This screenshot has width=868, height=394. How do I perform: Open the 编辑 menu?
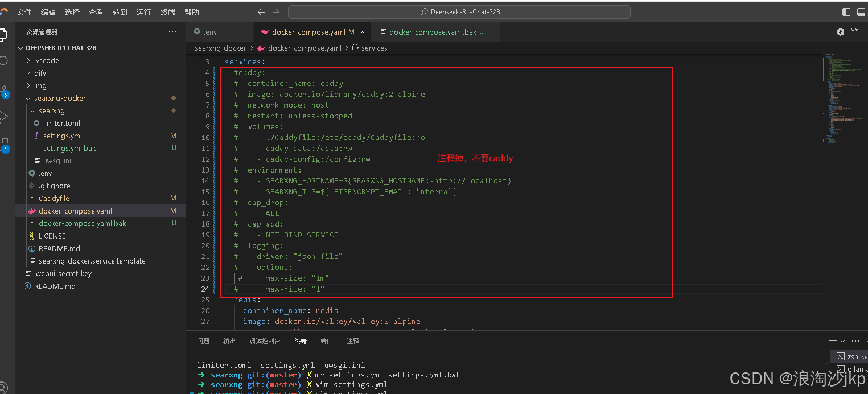pyautogui.click(x=48, y=12)
